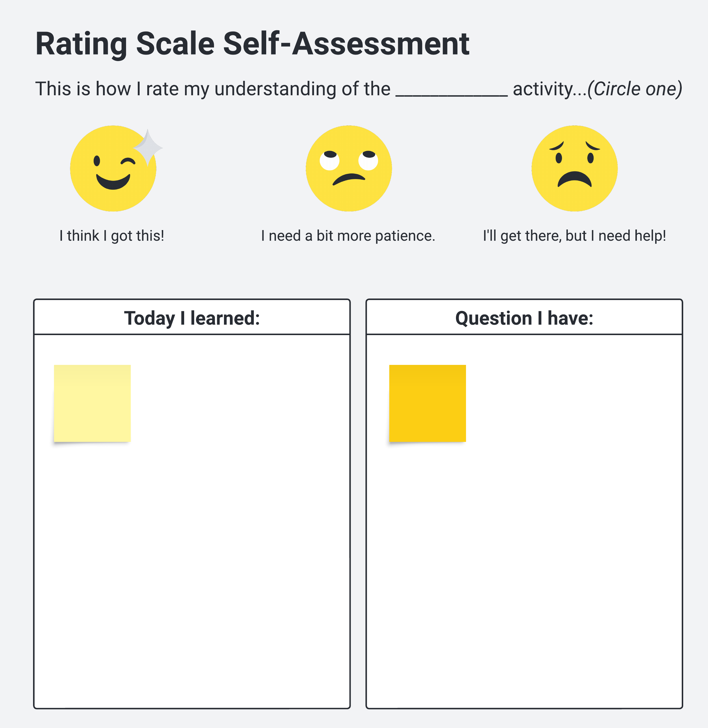Click the pale yellow sticky note

[92, 403]
